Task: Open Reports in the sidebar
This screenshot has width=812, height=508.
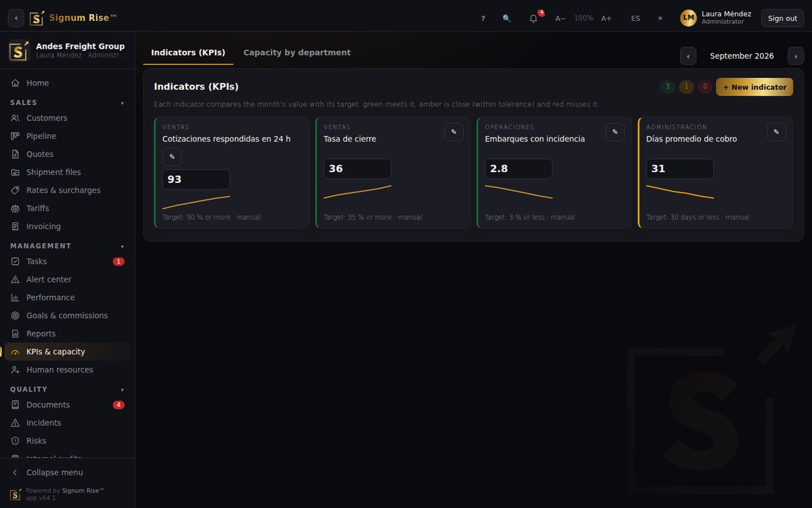Action: [x=68, y=333]
